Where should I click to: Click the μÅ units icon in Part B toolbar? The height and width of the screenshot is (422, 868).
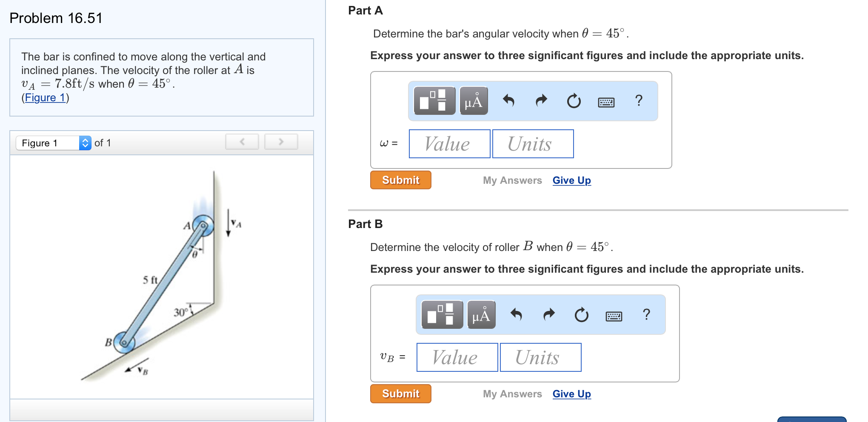coord(481,315)
